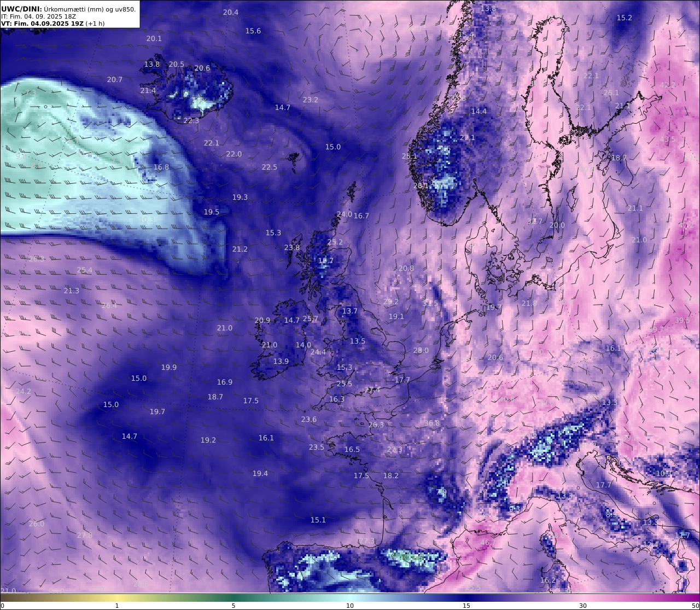Select the 22.3 value south of Iceland
Screen dimensions: 700x610
191,120
